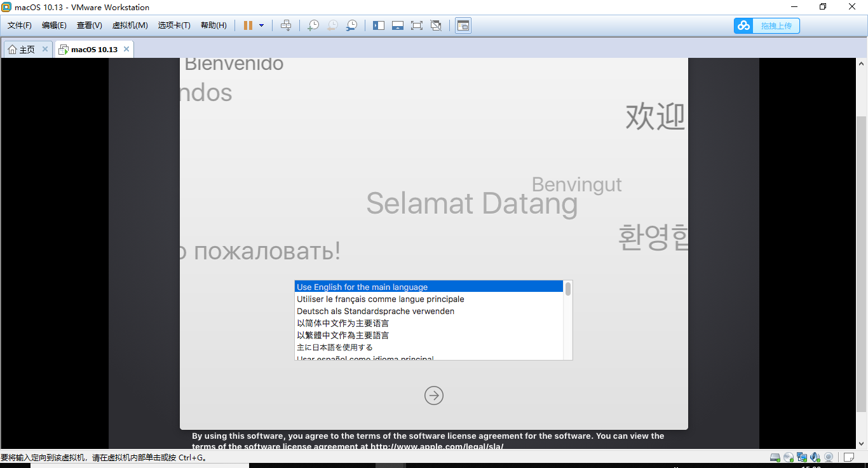Click the sound card status icon

click(x=815, y=457)
